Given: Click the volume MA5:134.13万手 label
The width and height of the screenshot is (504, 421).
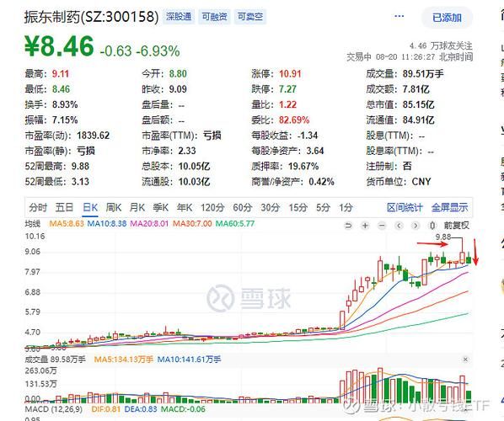Looking at the screenshot, I should coord(123,360).
